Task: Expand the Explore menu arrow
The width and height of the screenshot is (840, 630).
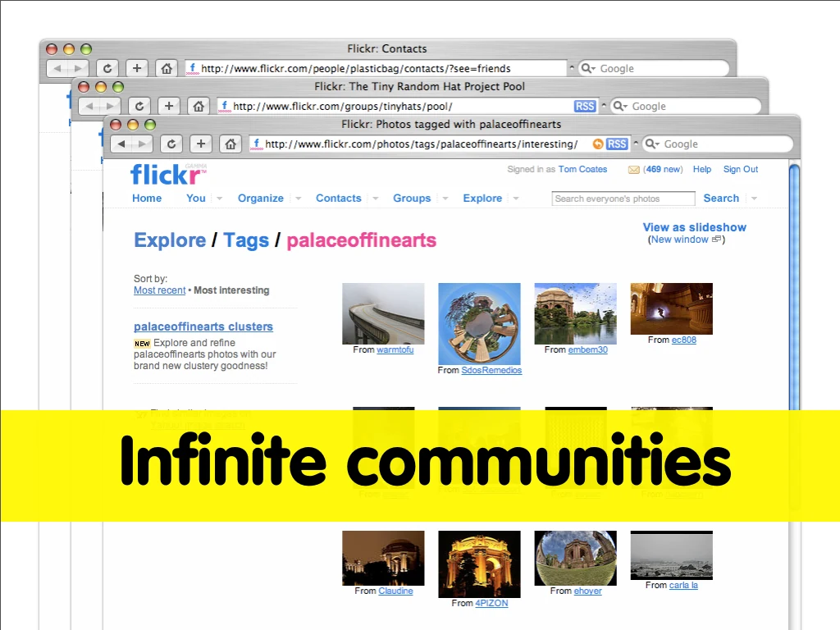Action: [516, 199]
